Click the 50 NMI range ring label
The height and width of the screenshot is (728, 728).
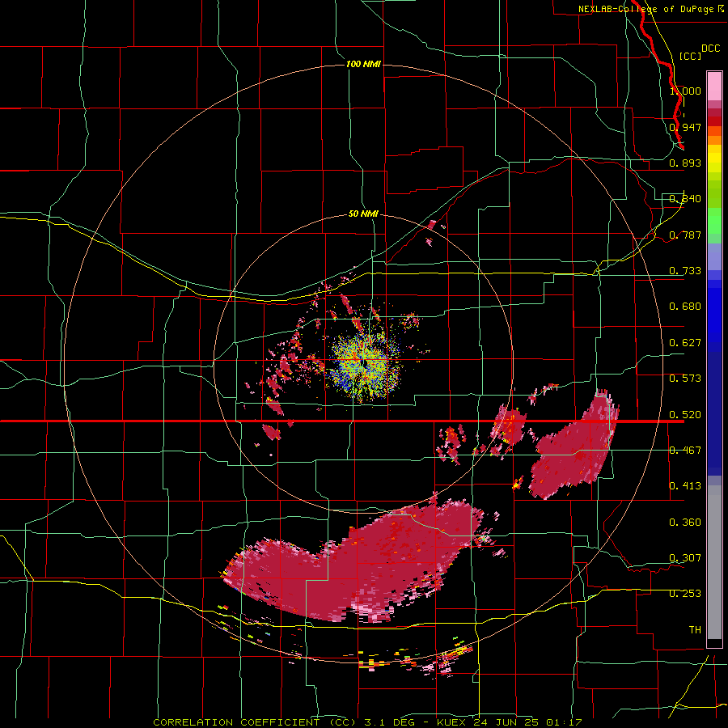click(363, 214)
